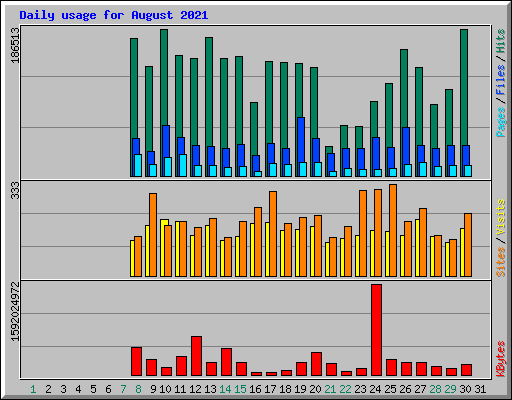This screenshot has width=512, height=400.
Task: Click day label 27 on the x-axis
Action: pos(420,389)
